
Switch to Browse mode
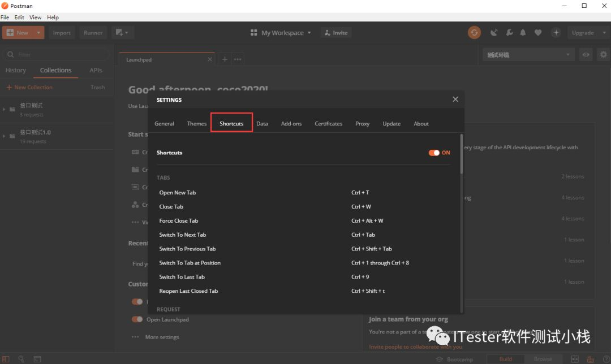coord(543,359)
